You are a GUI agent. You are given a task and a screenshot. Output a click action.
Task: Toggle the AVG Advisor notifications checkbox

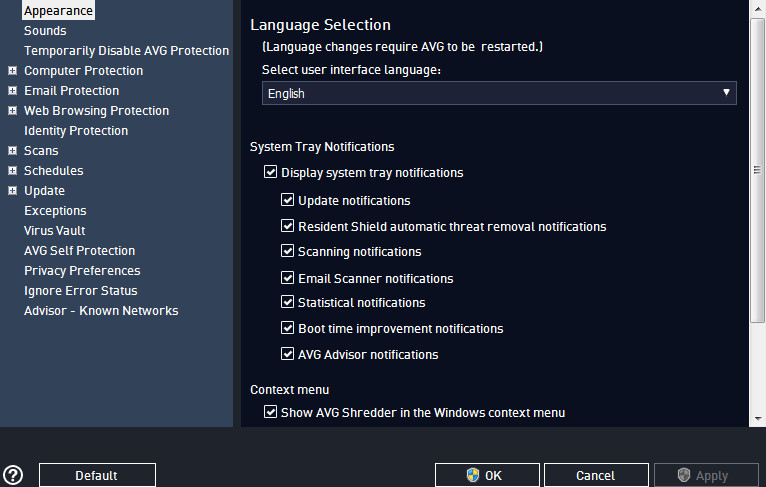[x=287, y=353]
